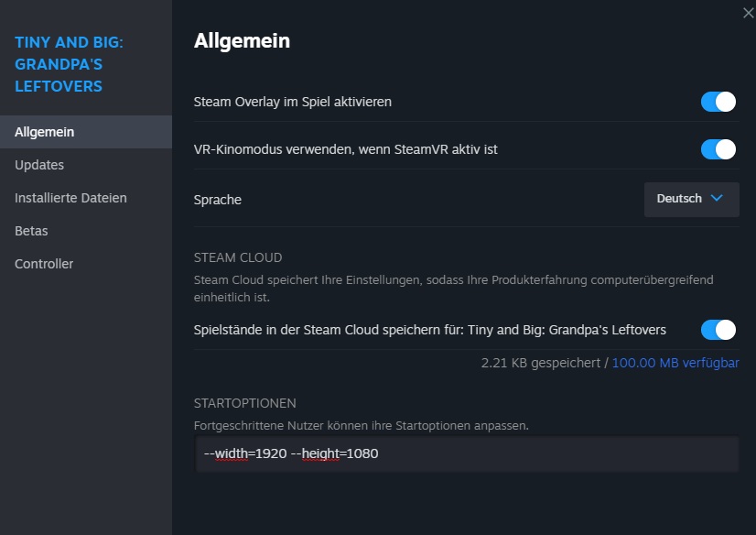The width and height of the screenshot is (756, 535).
Task: Turn off Steam Cloud Spielstände switch
Action: (718, 330)
